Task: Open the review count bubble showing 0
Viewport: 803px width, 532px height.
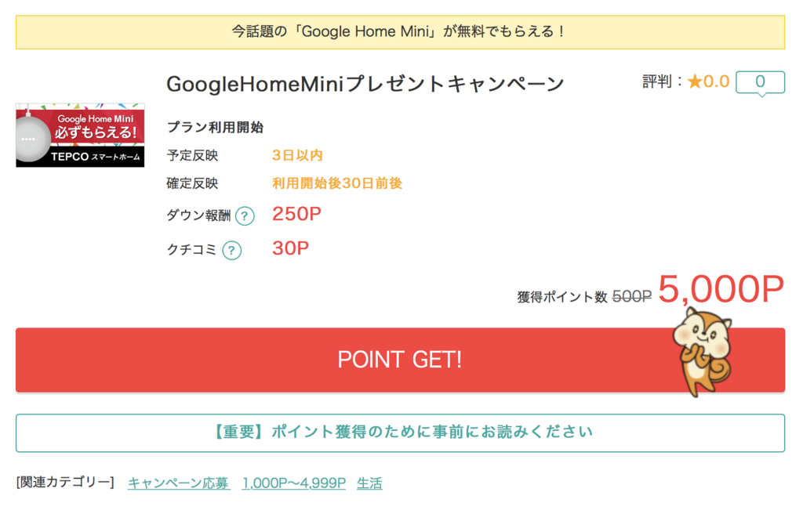Action: (760, 83)
